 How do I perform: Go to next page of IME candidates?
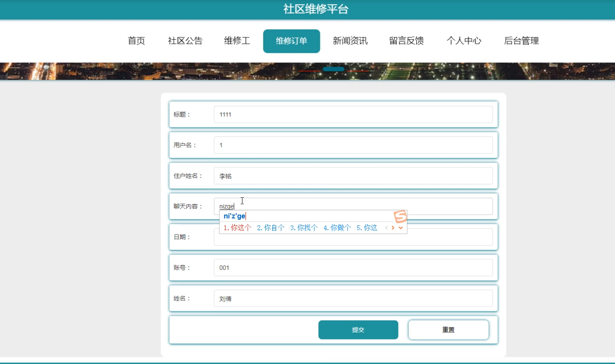(393, 228)
